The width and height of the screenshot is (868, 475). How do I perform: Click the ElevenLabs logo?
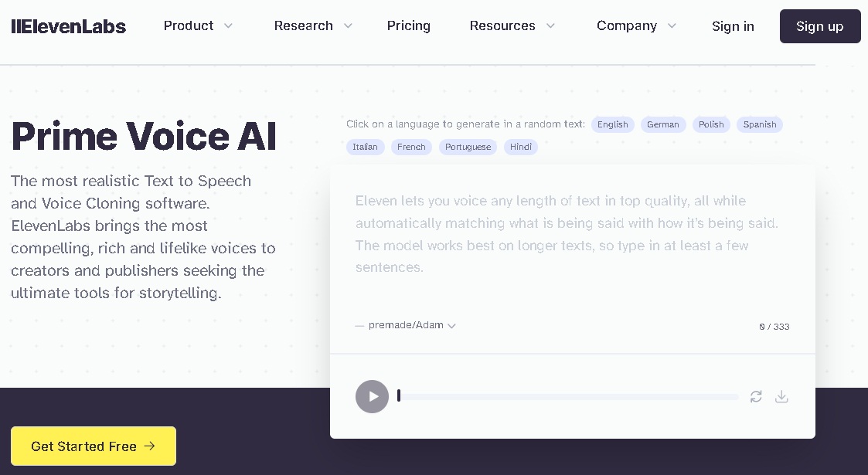[x=69, y=26]
